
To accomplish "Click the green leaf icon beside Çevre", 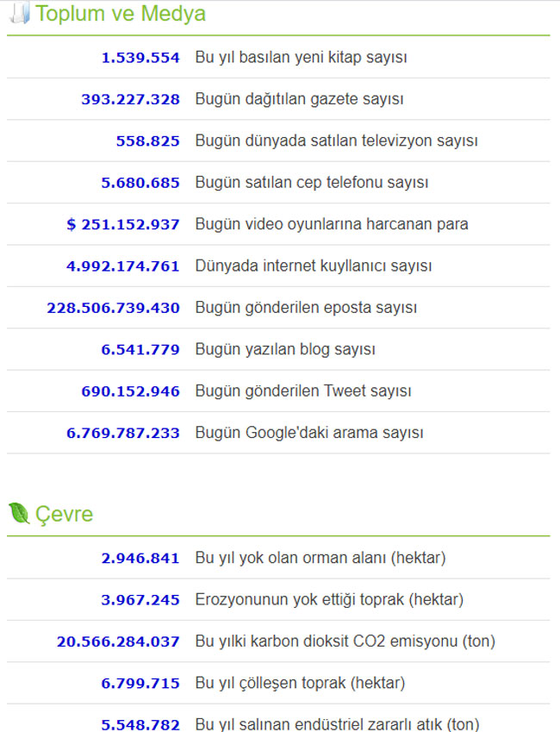I will 19,514.
